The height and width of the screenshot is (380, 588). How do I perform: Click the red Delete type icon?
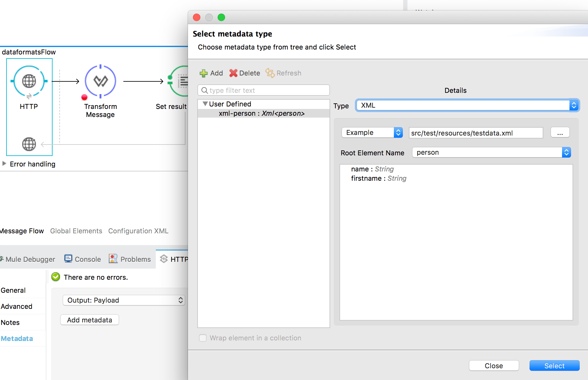coord(233,73)
